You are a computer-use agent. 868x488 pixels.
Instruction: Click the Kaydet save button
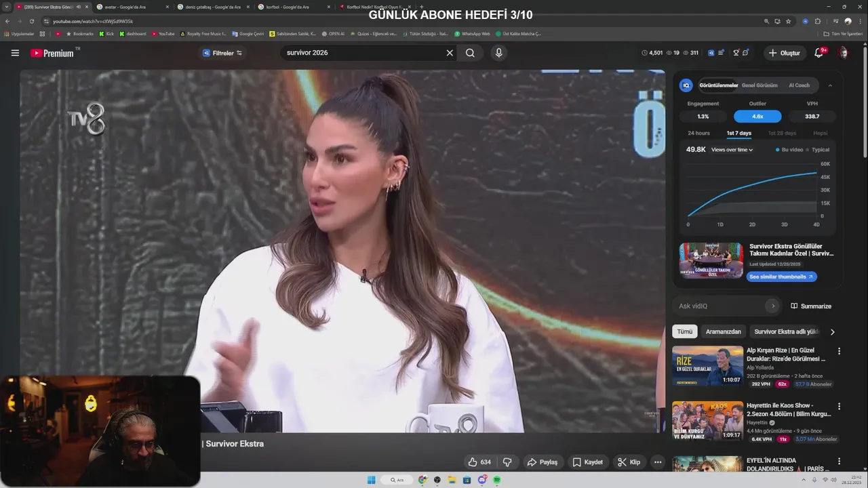pos(587,462)
